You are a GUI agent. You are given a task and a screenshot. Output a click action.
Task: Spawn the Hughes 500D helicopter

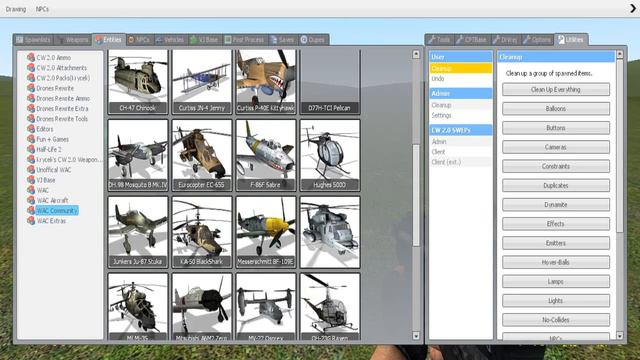click(330, 155)
